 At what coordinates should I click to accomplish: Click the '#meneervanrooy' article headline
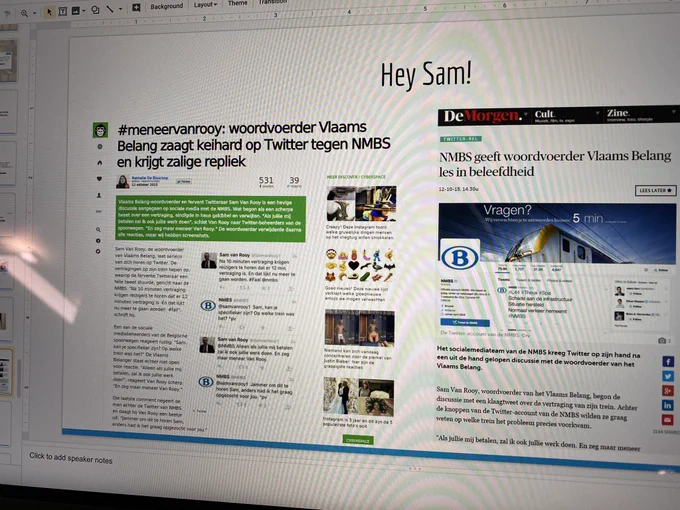[254, 144]
